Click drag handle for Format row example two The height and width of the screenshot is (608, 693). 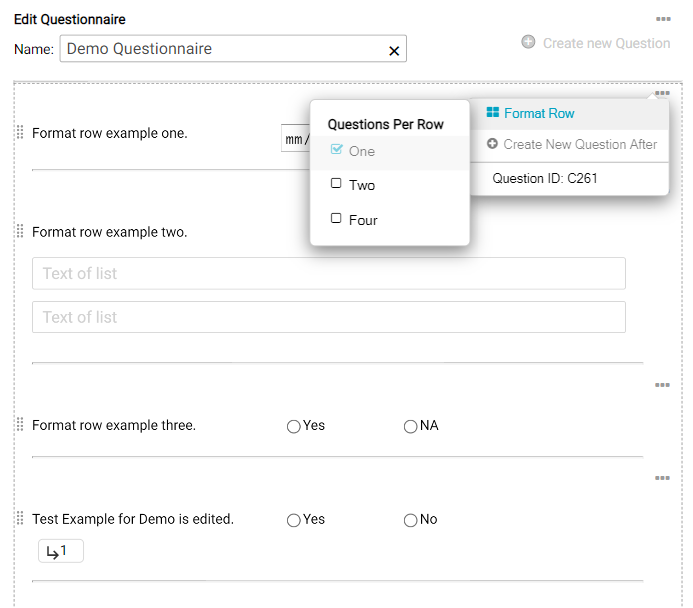tap(20, 232)
